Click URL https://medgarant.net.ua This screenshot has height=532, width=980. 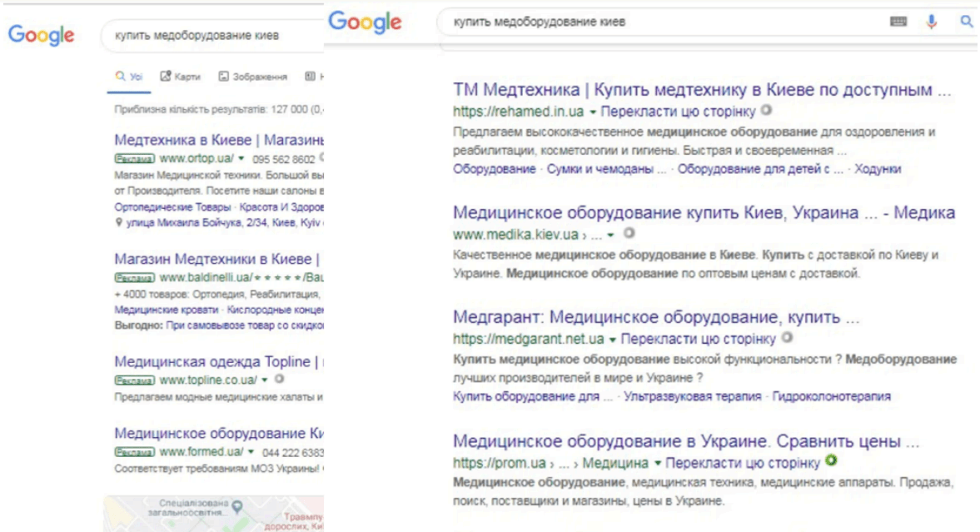coord(528,339)
